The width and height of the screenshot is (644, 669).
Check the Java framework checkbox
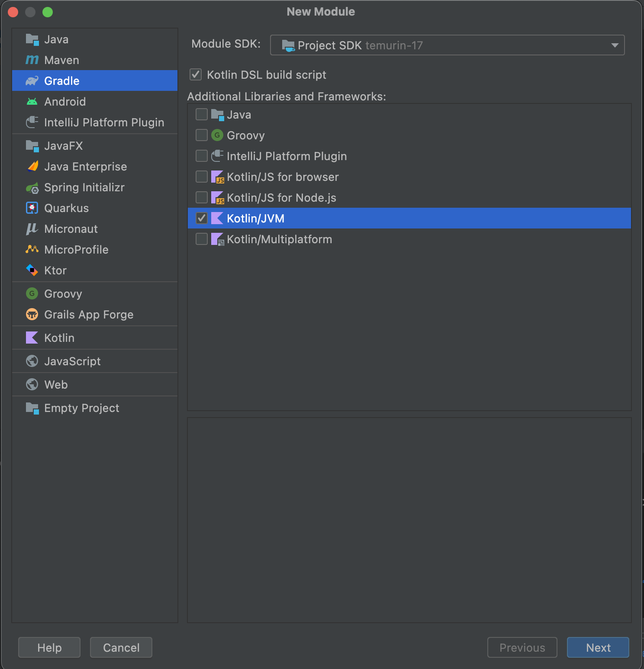202,114
